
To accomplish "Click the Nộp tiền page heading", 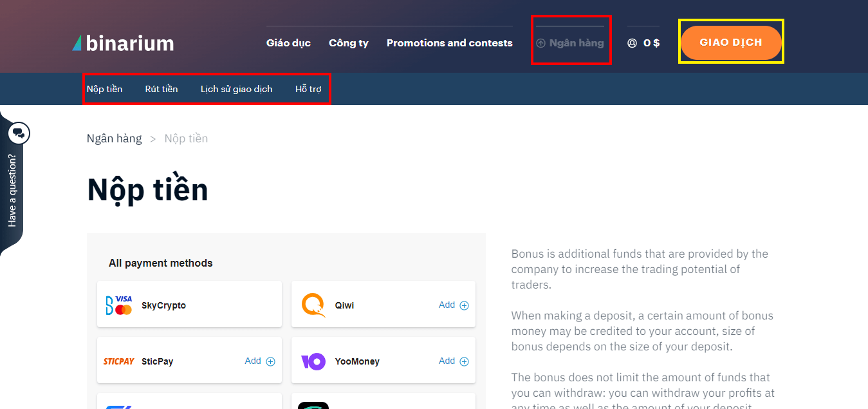I will (147, 190).
